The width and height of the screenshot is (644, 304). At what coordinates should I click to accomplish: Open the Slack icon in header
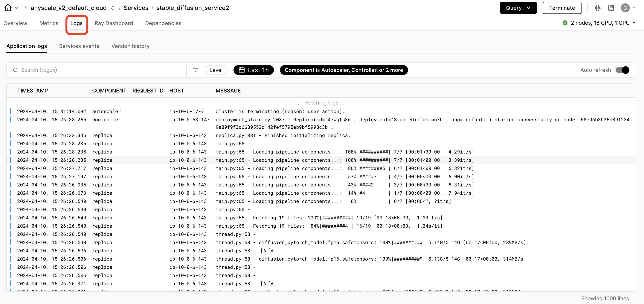pyautogui.click(x=597, y=8)
